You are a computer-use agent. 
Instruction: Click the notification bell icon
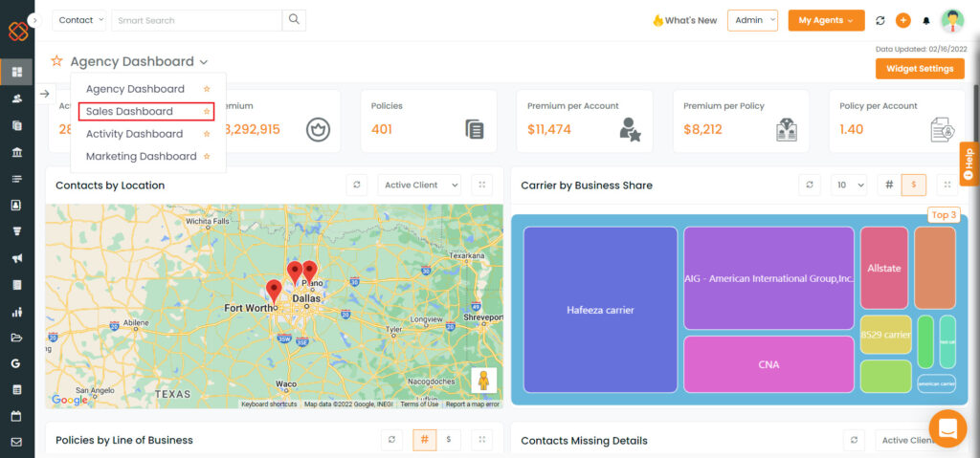point(925,20)
